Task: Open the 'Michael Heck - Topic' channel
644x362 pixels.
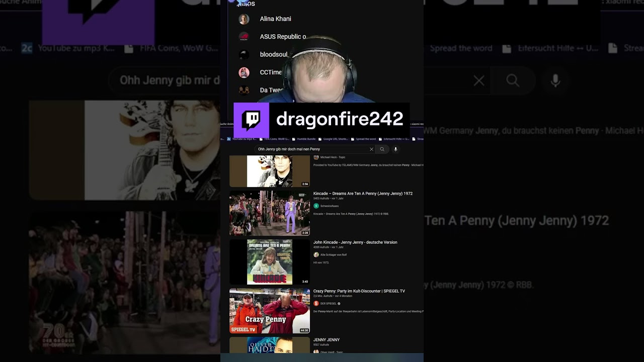Action: click(333, 157)
